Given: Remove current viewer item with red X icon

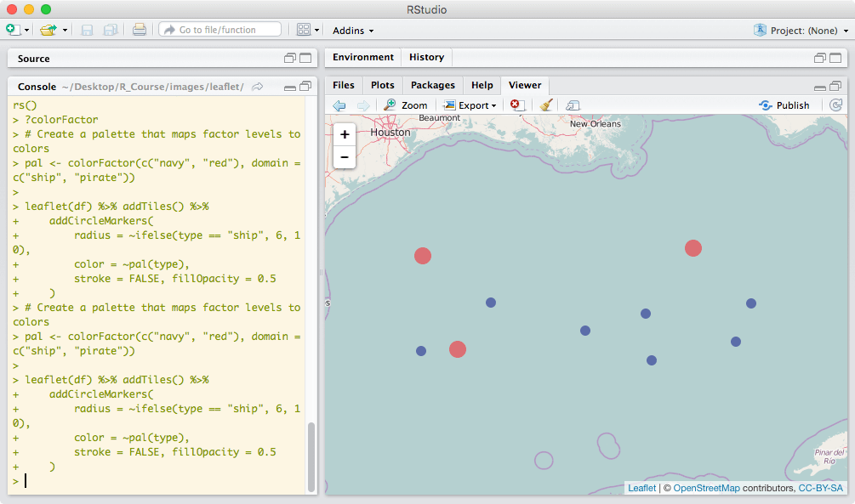Looking at the screenshot, I should click(516, 105).
